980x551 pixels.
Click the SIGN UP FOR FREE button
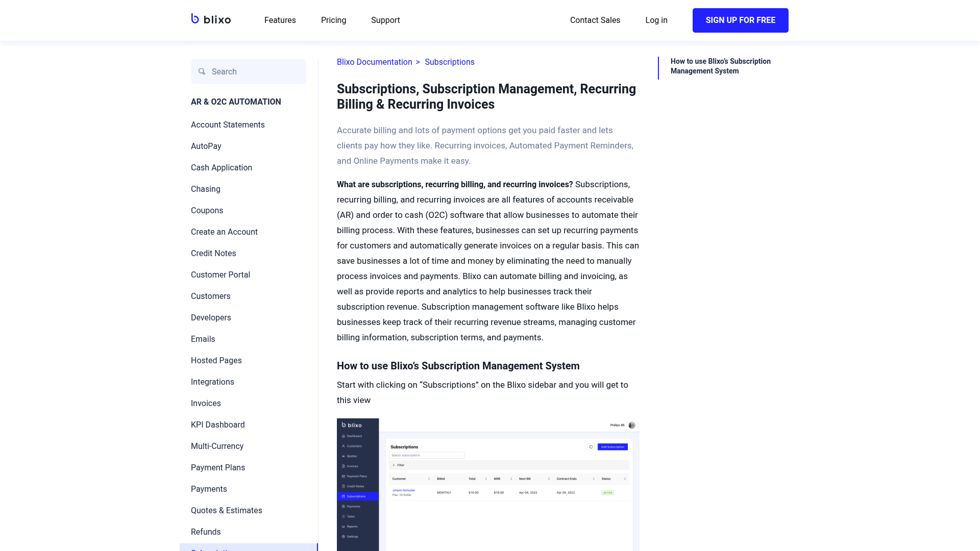(x=740, y=20)
